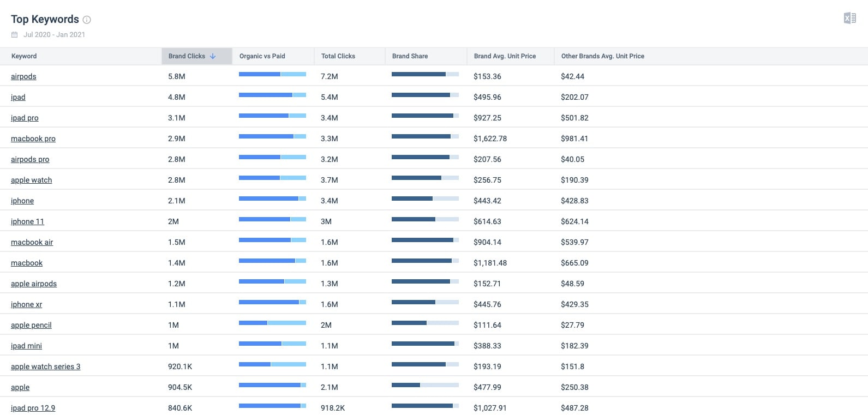
Task: Select the $151.8 other brands price
Action: click(x=572, y=366)
